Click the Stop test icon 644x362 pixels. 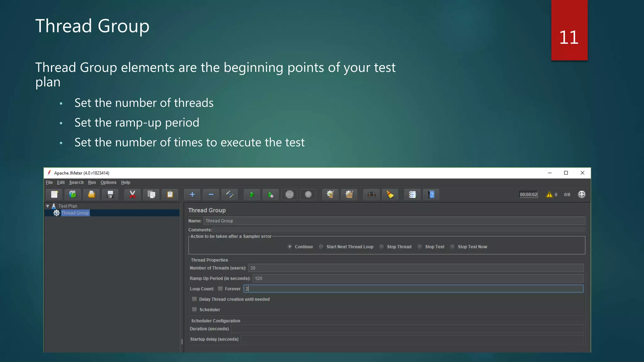290,195
